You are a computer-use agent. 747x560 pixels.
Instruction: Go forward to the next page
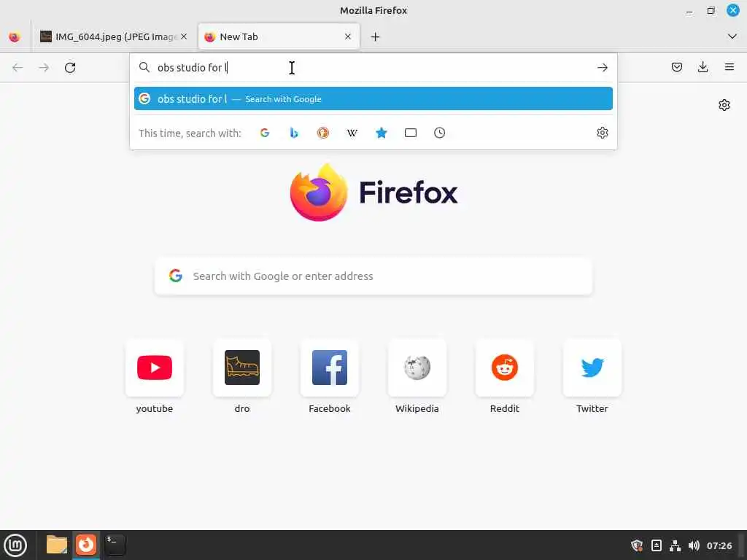point(44,68)
